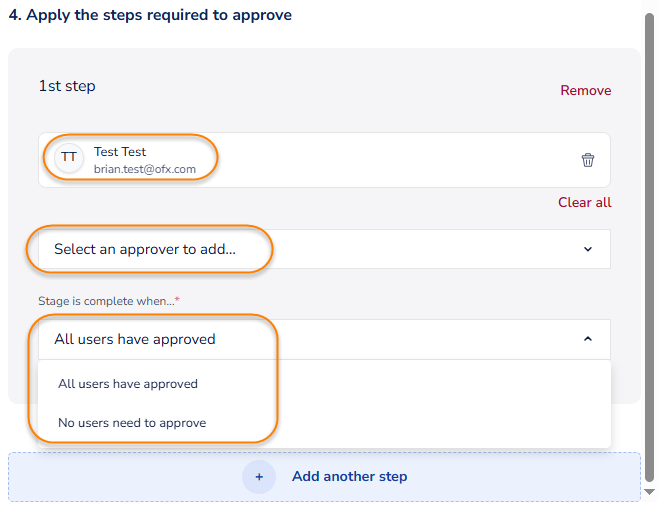The image size is (672, 513).
Task: Remove the 1st step
Action: 585,90
